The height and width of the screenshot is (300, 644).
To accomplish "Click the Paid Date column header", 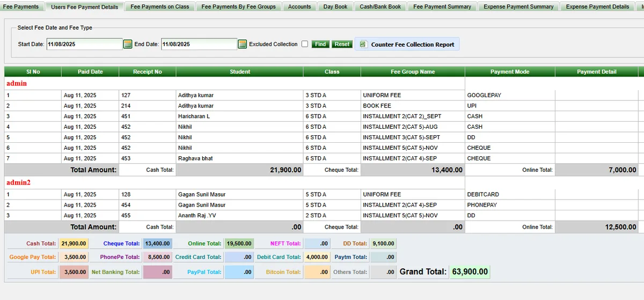I will (x=90, y=71).
